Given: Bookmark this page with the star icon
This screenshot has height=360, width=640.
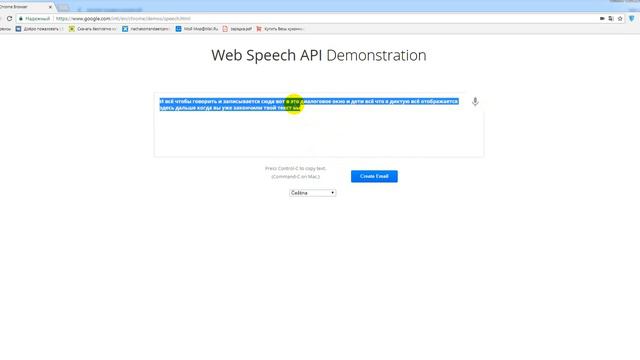Looking at the screenshot, I should (620, 18).
